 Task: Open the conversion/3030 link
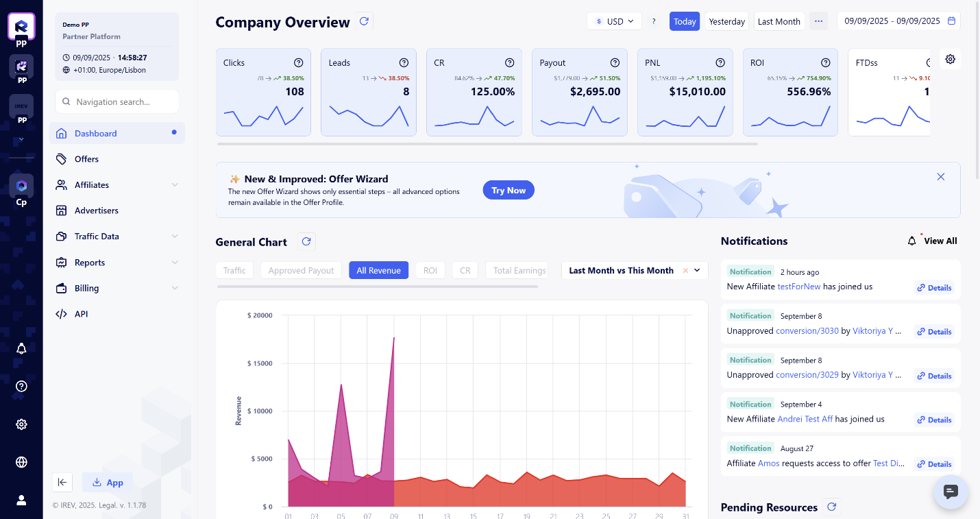pos(807,330)
